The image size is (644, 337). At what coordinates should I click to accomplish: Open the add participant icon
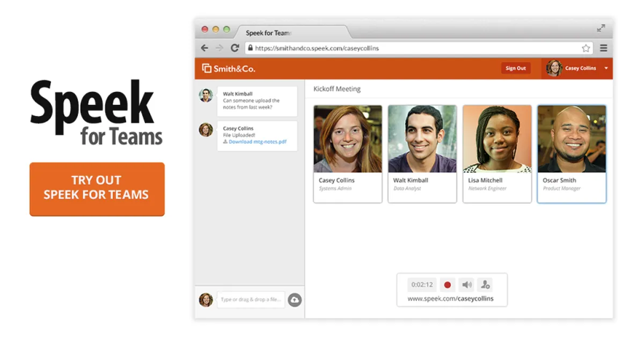(x=485, y=284)
